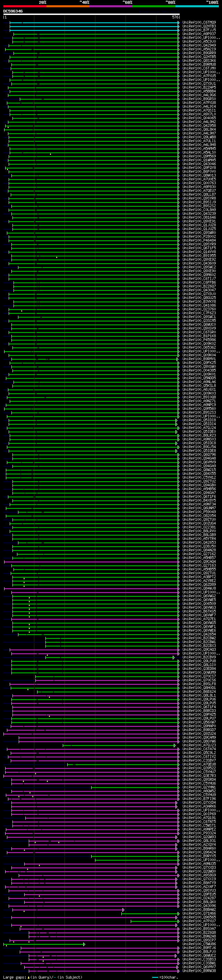Select the UniRef100_Q27162 hit name
Screen dimensions: 222x980
pyautogui.click(x=199, y=554)
